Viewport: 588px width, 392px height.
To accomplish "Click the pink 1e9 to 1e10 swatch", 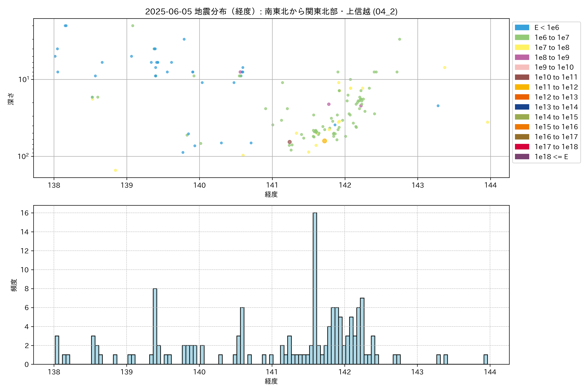I will tap(522, 67).
